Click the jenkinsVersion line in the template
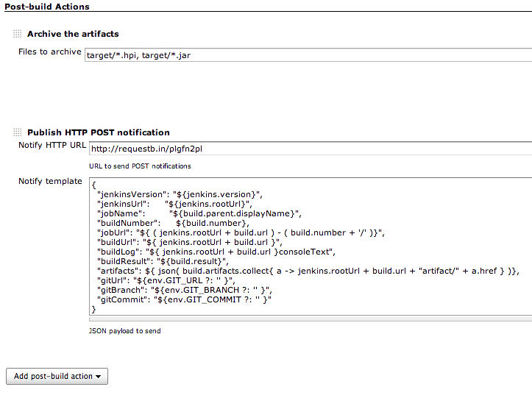Image resolution: width=532 pixels, height=398 pixels. (x=180, y=194)
